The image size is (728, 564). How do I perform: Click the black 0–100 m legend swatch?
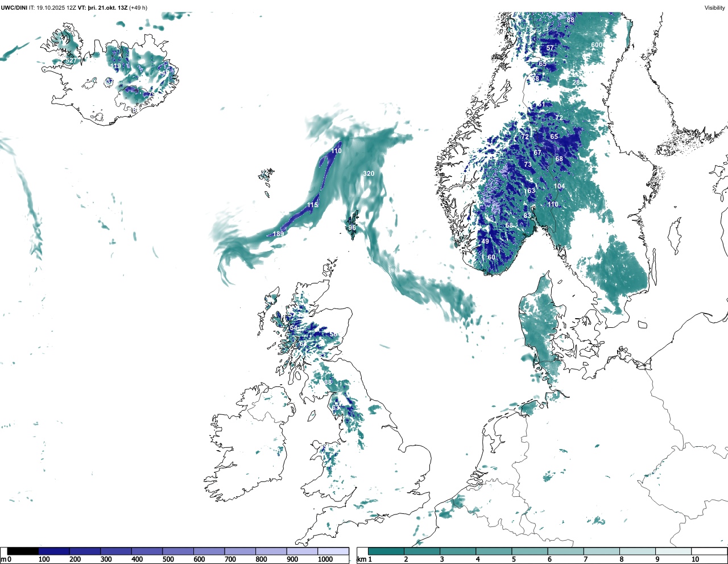(x=23, y=551)
